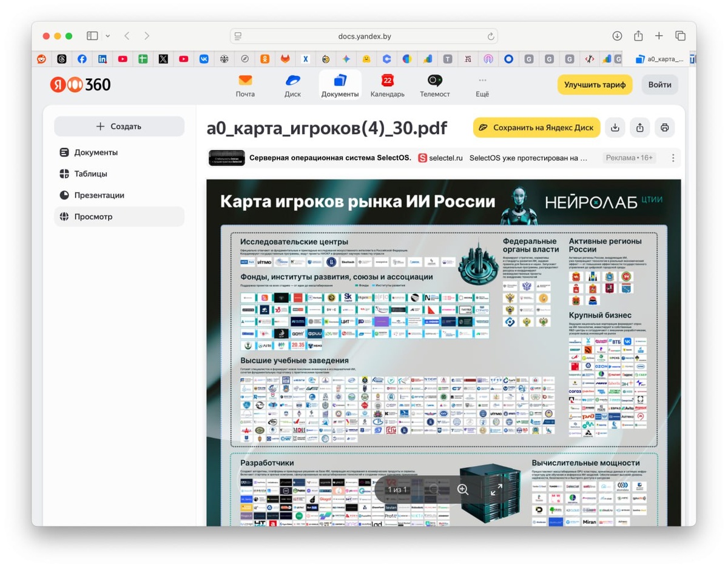Open Почта mail service
This screenshot has width=728, height=568.
[245, 85]
